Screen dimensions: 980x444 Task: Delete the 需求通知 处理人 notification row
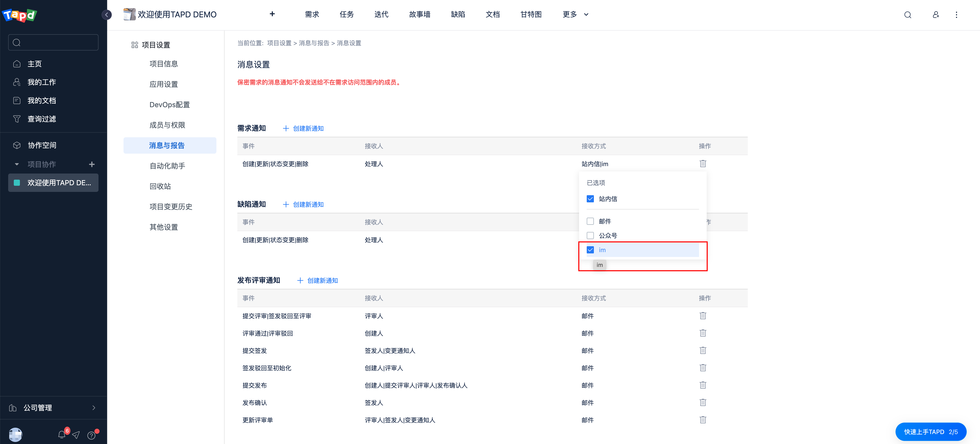(702, 164)
